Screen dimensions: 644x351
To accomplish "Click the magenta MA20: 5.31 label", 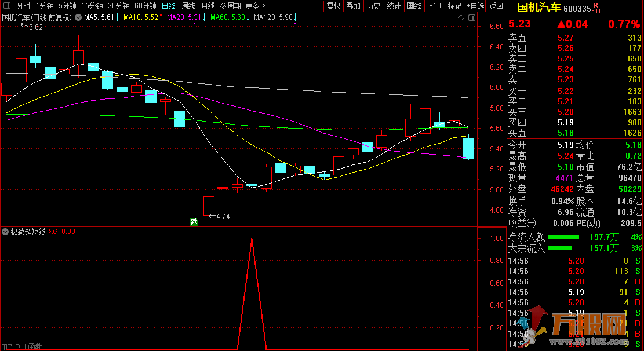I will [x=184, y=17].
